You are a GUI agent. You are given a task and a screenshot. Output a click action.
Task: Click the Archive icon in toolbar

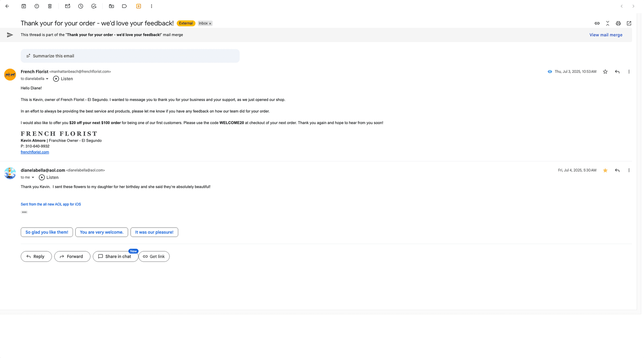pyautogui.click(x=24, y=6)
